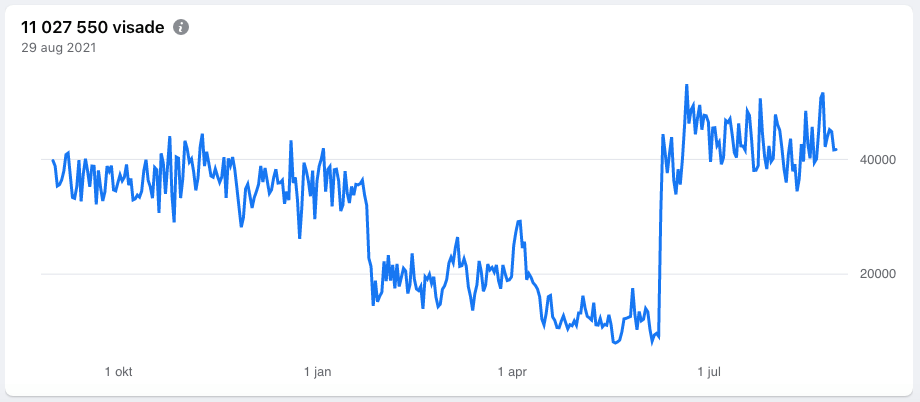
Task: Select the "1 jan" x-axis label
Action: click(317, 372)
